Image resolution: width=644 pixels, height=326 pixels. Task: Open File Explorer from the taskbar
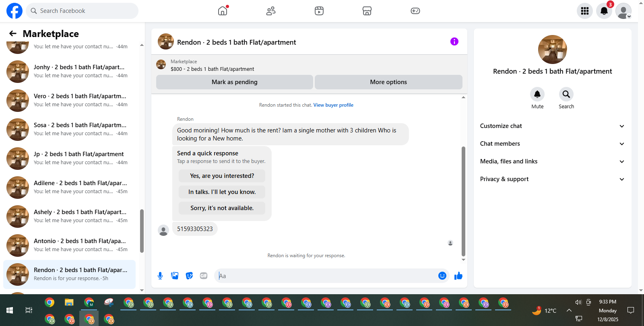[x=69, y=303]
